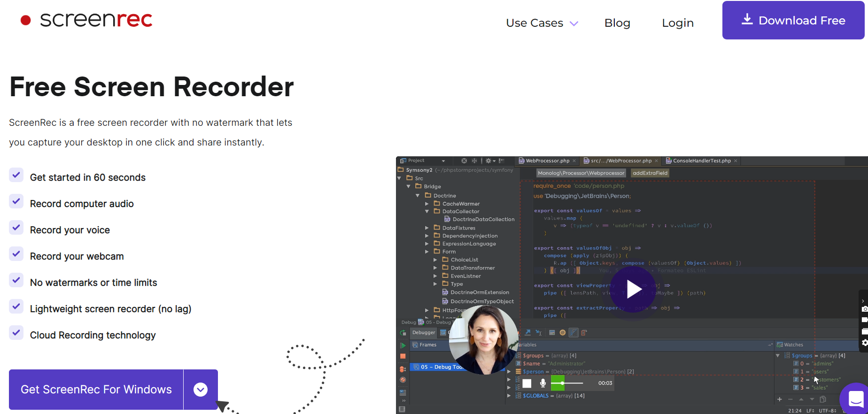The width and height of the screenshot is (868, 414).
Task: Click the rerun debug icon
Action: [x=403, y=333]
